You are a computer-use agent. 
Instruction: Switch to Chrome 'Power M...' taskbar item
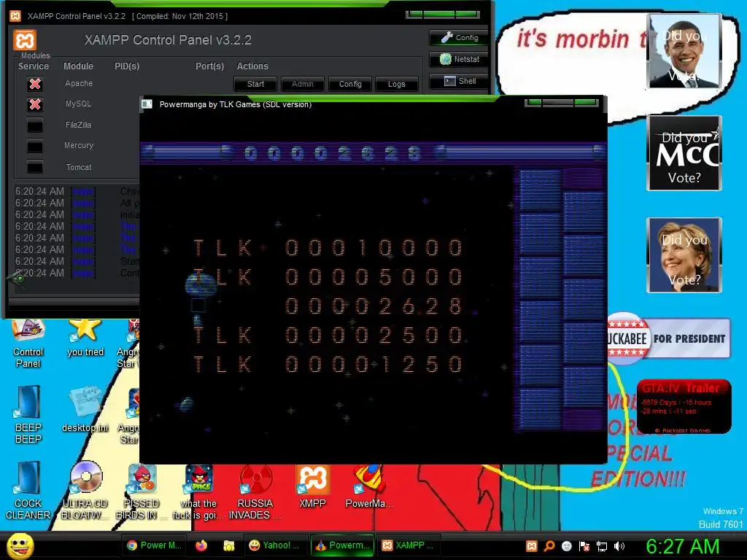(x=154, y=545)
